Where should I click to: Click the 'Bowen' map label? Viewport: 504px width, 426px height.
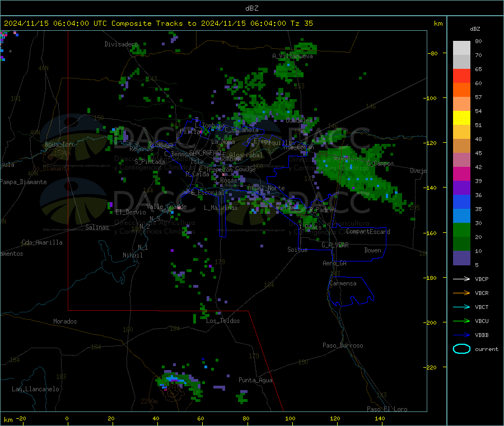pos(372,250)
